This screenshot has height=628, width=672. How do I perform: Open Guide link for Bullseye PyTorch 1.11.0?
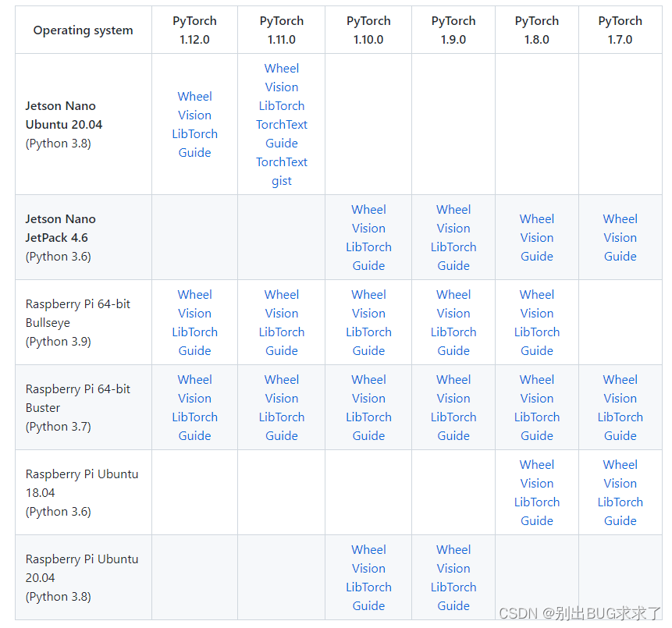[x=282, y=351]
